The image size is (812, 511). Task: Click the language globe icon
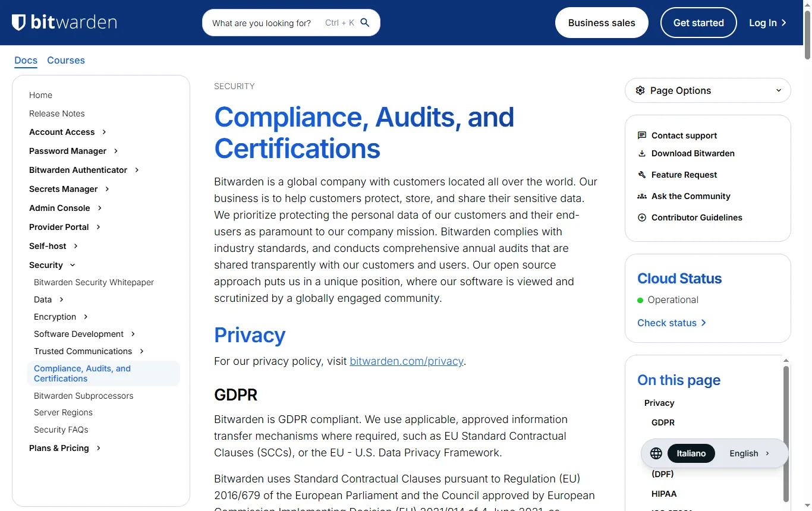[x=656, y=453]
